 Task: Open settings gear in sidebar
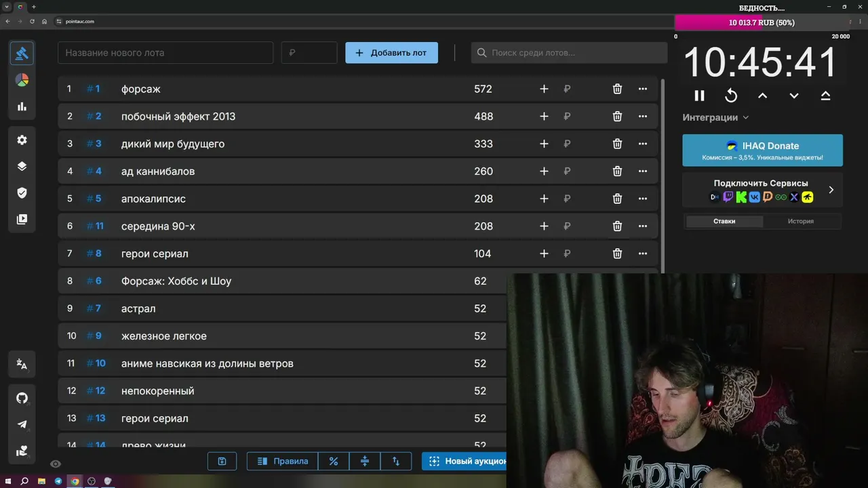coord(22,140)
